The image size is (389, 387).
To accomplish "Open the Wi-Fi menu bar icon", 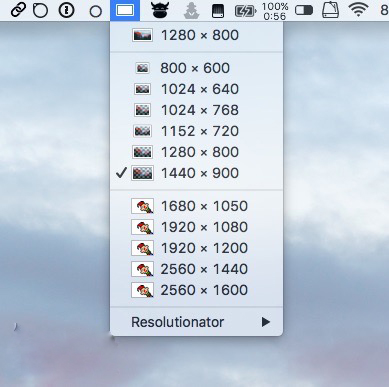I will point(358,10).
